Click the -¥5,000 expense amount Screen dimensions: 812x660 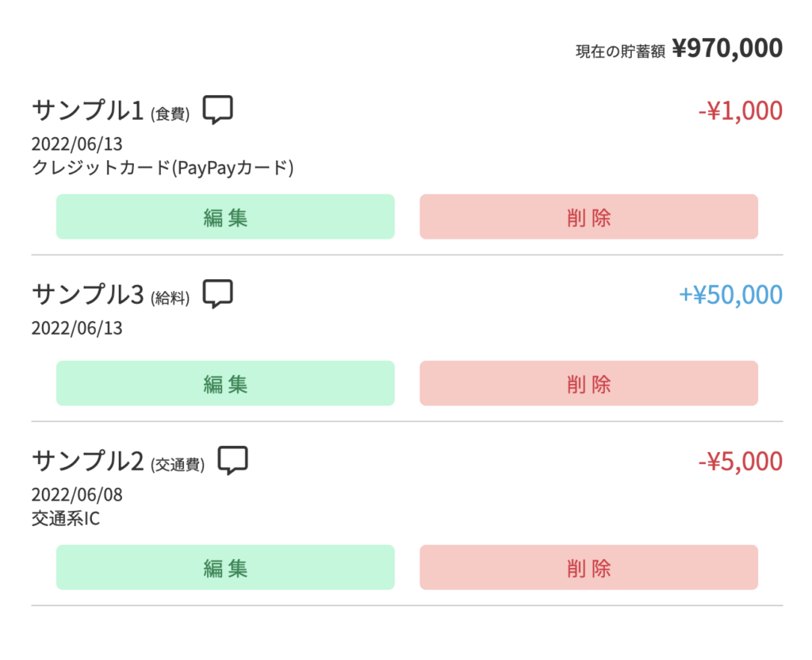coord(740,462)
